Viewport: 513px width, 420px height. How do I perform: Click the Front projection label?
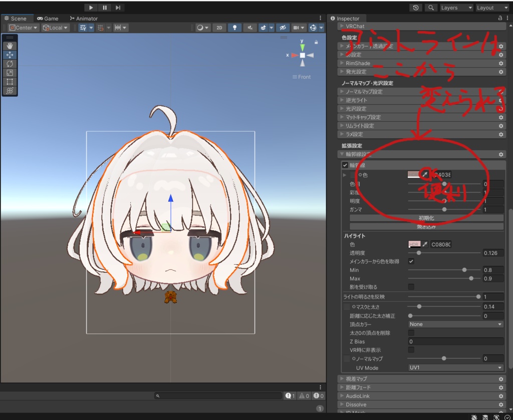click(301, 77)
